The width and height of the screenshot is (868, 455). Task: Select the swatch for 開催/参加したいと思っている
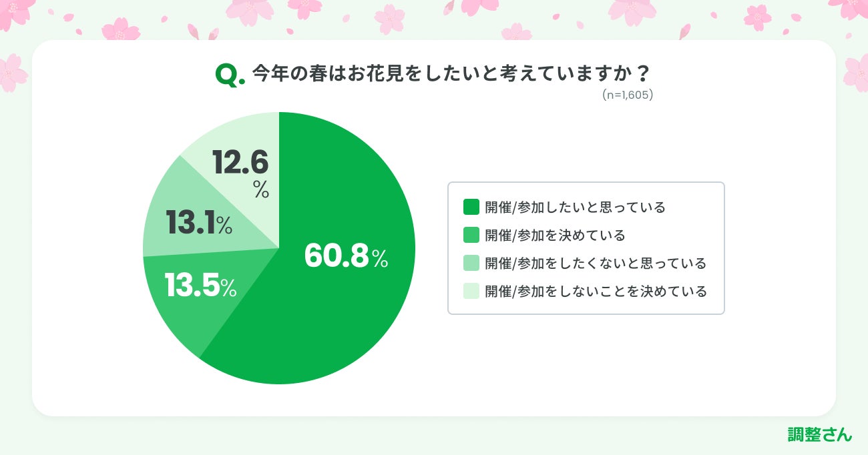point(471,207)
